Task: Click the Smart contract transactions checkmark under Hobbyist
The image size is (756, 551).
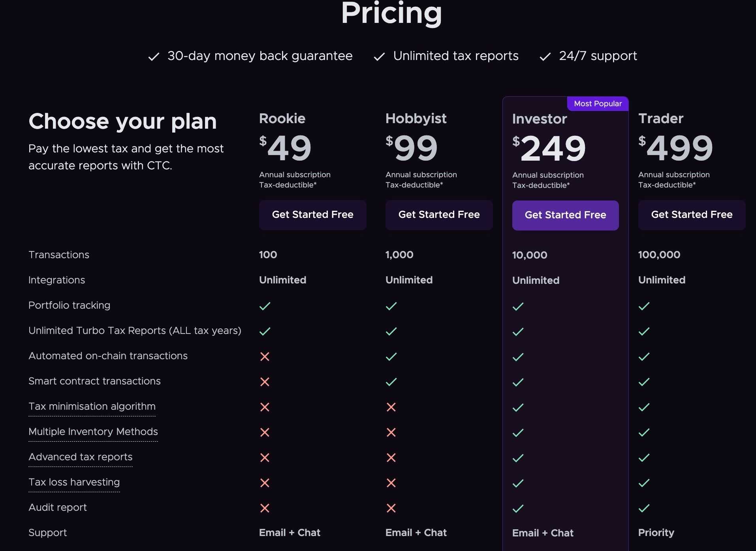Action: coord(391,382)
